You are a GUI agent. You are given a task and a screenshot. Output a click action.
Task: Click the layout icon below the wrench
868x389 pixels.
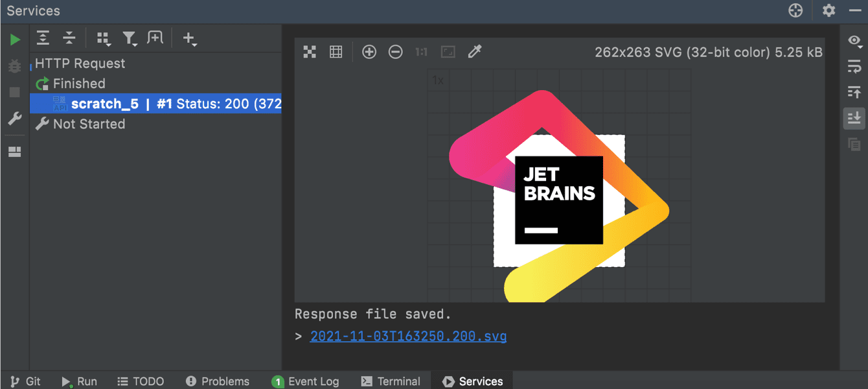tap(14, 152)
